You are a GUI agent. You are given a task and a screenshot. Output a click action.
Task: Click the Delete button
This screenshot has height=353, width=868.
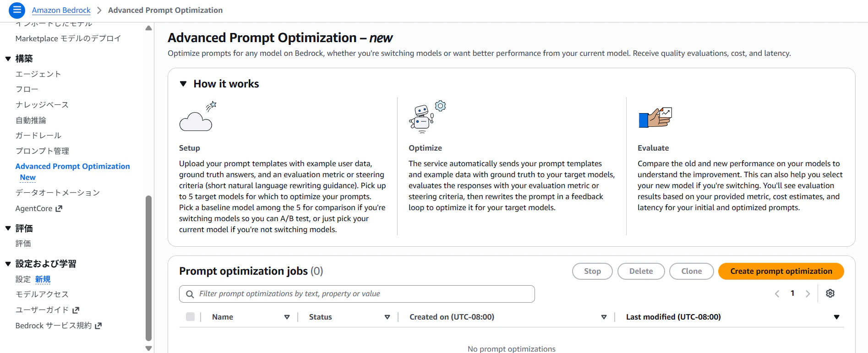(x=641, y=271)
